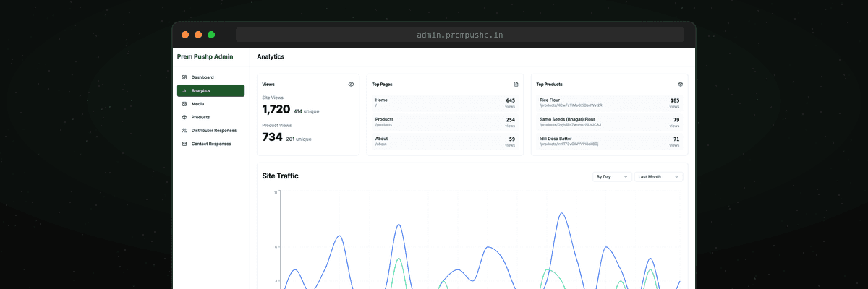Click the Products box icon in sidebar
The width and height of the screenshot is (868, 289).
(x=184, y=117)
